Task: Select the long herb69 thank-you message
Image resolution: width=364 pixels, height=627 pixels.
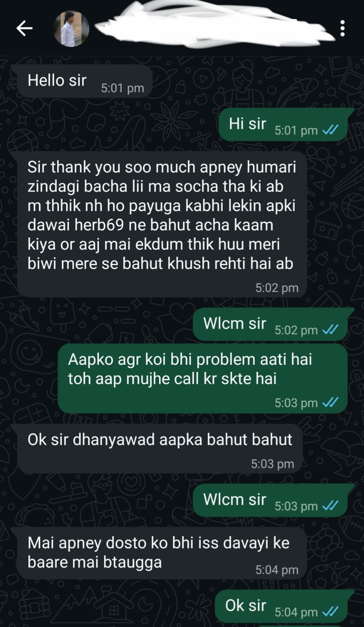Action: point(162,225)
